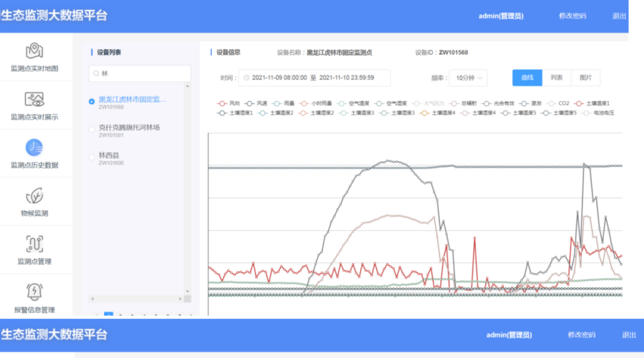The height and width of the screenshot is (358, 644).
Task: Open the 监测点实时展示 display icon
Action: click(x=34, y=99)
